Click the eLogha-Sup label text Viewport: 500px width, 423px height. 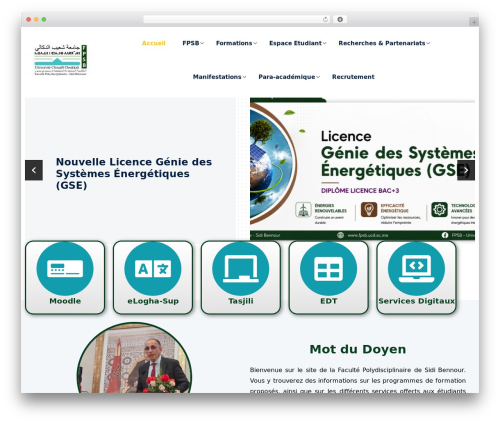pos(153,301)
